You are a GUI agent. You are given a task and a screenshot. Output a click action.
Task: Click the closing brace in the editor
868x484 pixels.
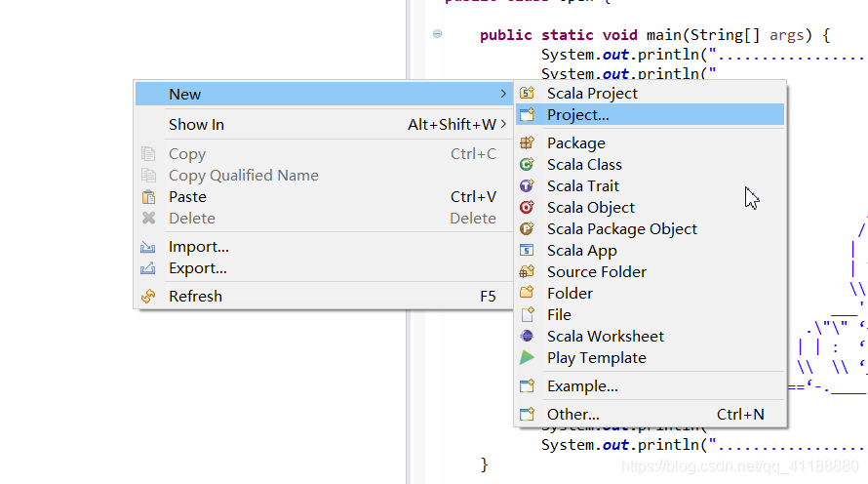click(485, 464)
